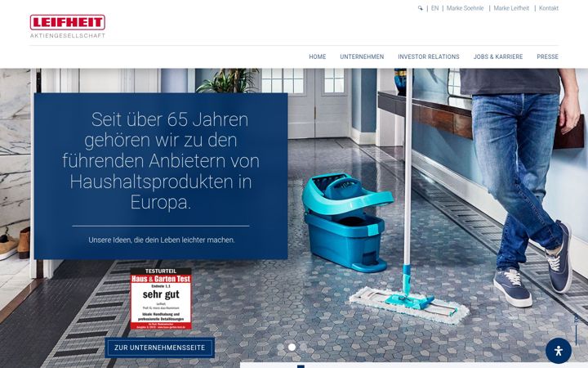Screen dimensions: 588x368
Task: Click the 'Seit über 65 Jahren' headline
Action: coord(161,161)
